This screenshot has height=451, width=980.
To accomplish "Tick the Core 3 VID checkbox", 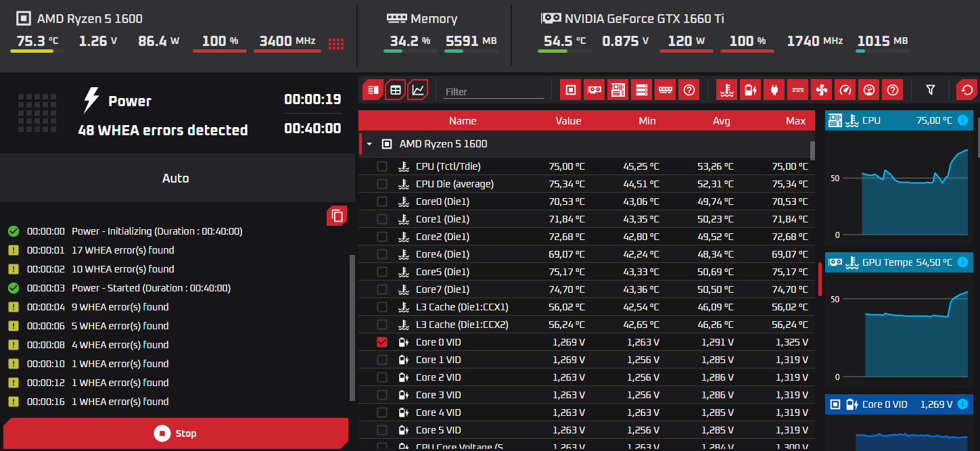I will click(x=382, y=395).
